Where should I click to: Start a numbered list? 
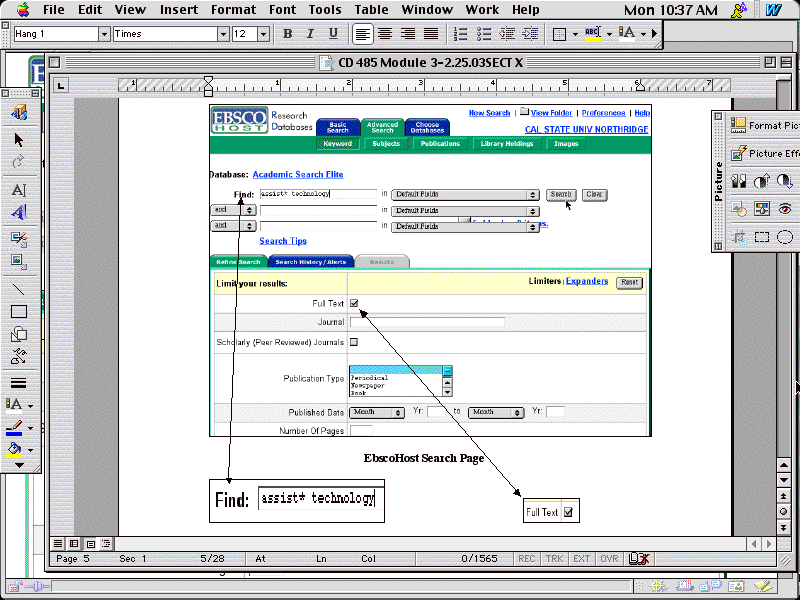point(461,34)
